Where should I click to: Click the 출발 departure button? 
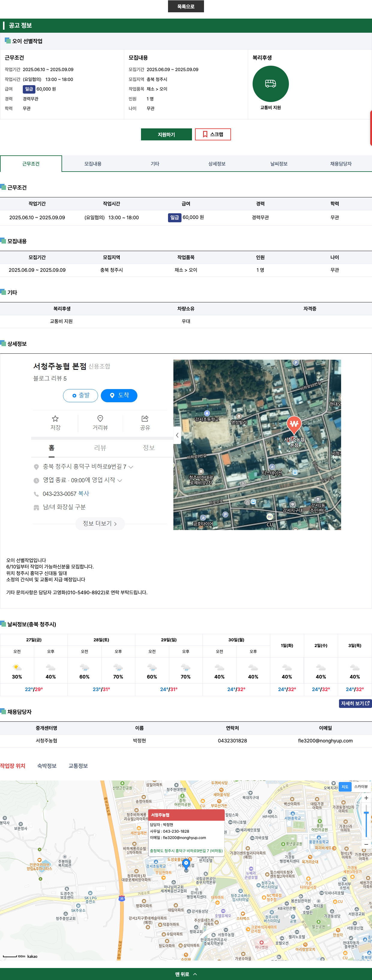(x=80, y=396)
